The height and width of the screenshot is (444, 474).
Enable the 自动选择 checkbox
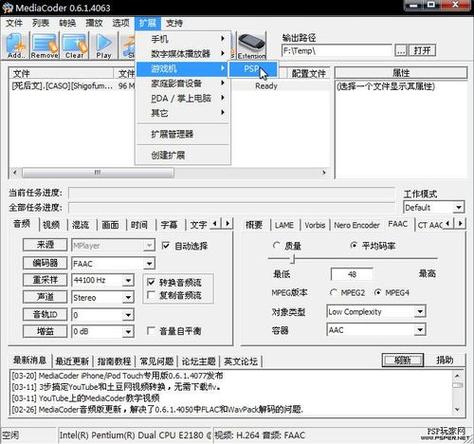coord(166,246)
